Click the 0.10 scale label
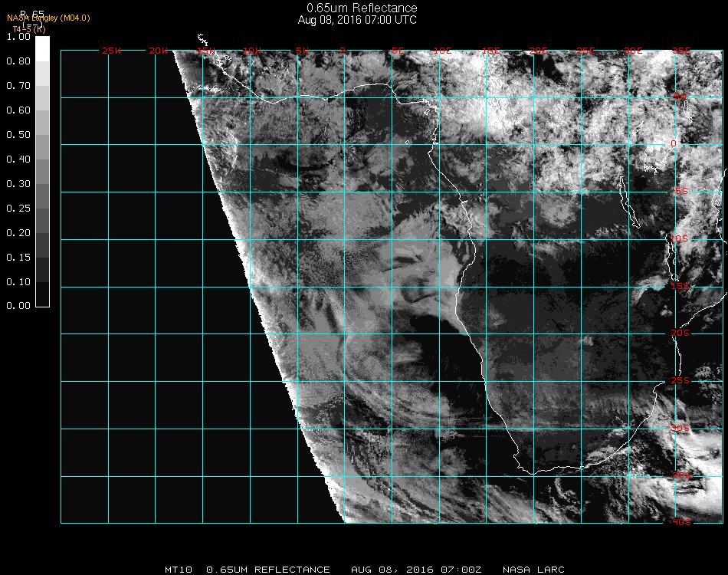This screenshot has height=575, width=728. pos(18,282)
